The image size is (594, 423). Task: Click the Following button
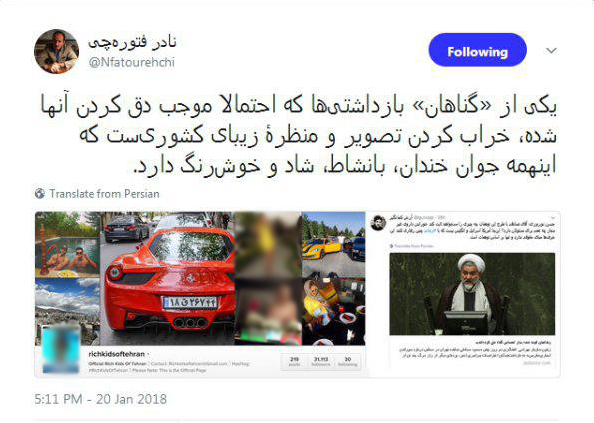tap(477, 50)
